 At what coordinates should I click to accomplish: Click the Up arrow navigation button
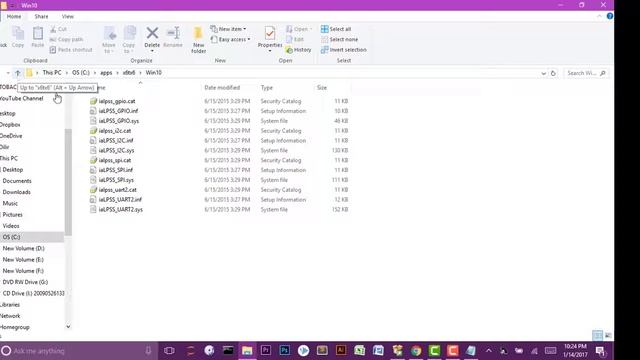[x=18, y=73]
